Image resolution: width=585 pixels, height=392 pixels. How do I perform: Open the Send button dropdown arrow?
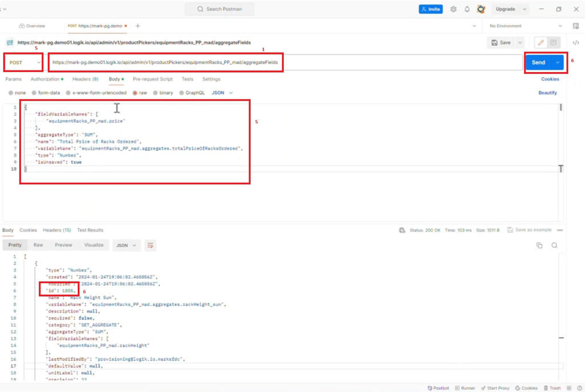click(558, 63)
